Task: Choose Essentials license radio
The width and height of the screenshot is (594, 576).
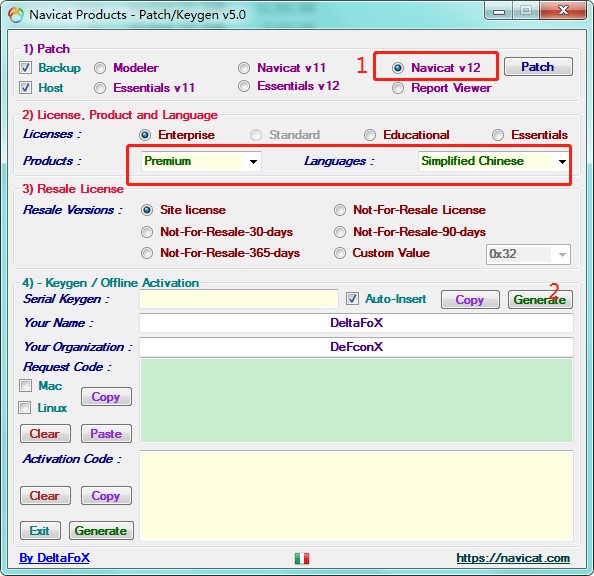Action: click(498, 135)
